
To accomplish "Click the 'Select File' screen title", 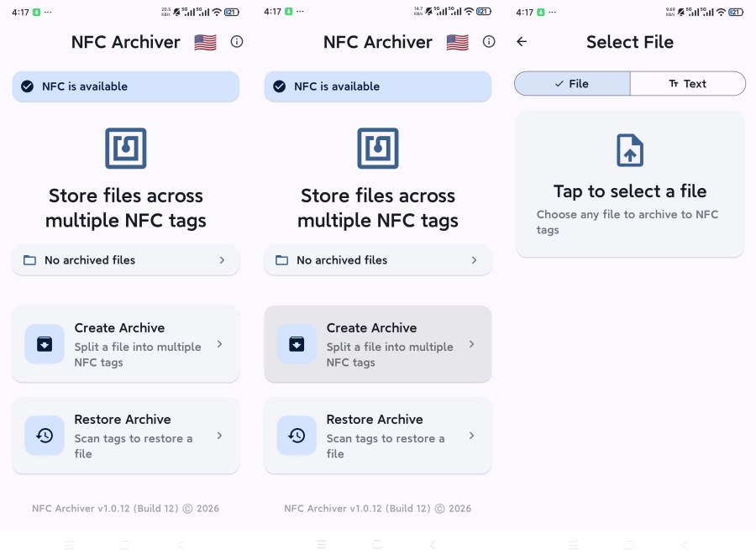I will [x=630, y=43].
